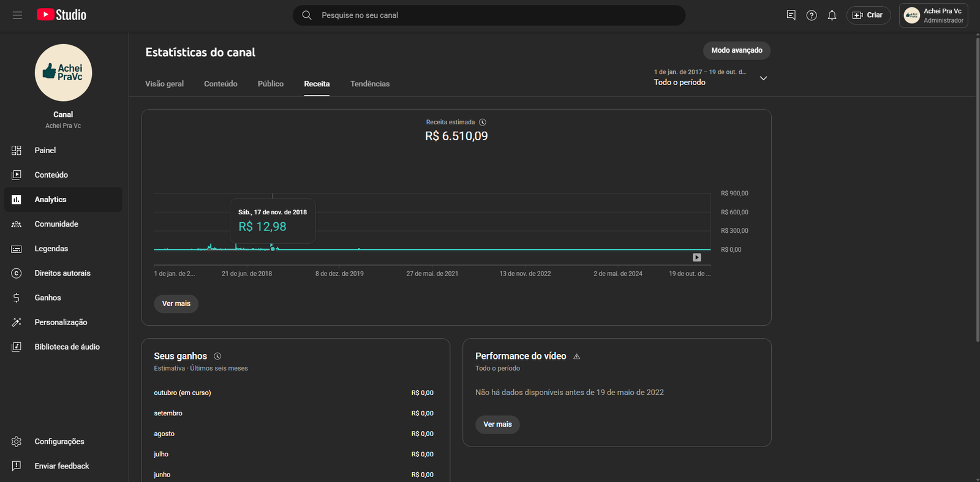Click the search channel input field
Viewport: 980px width, 482px height.
click(490, 15)
